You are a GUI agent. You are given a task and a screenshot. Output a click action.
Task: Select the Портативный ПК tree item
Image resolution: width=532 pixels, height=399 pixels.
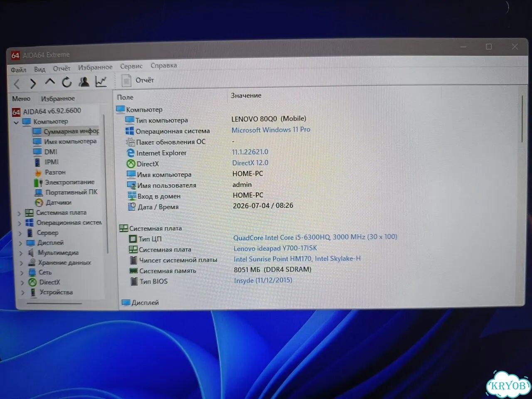click(66, 192)
